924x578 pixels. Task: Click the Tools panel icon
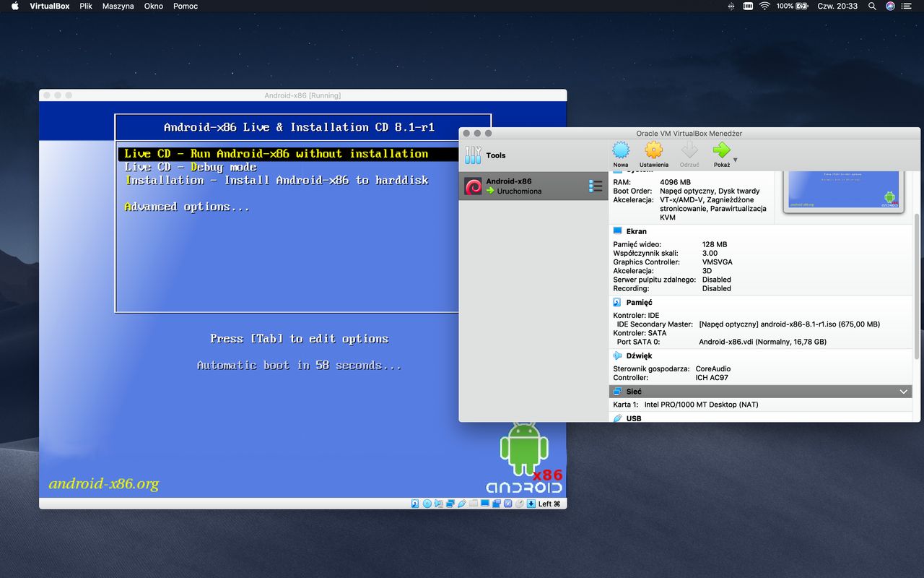tap(474, 154)
